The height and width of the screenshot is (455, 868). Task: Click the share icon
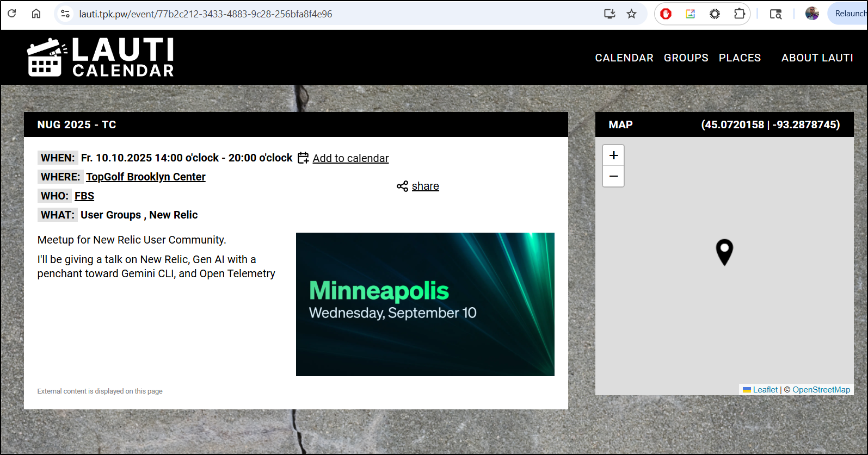point(402,186)
